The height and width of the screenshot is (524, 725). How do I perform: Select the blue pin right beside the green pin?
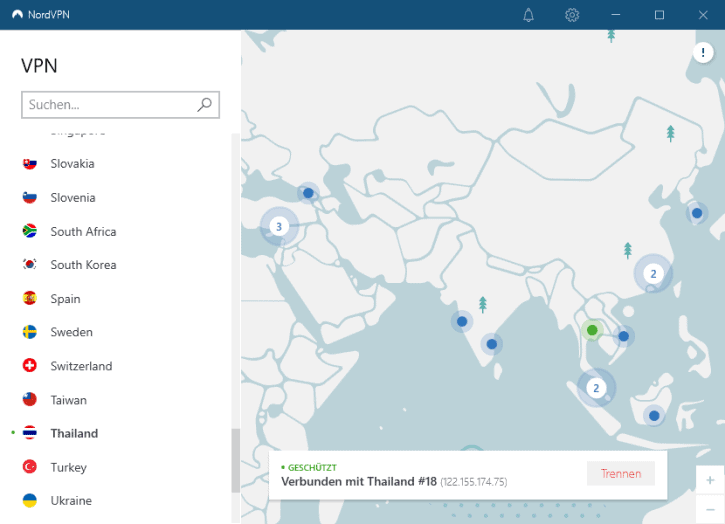click(623, 336)
